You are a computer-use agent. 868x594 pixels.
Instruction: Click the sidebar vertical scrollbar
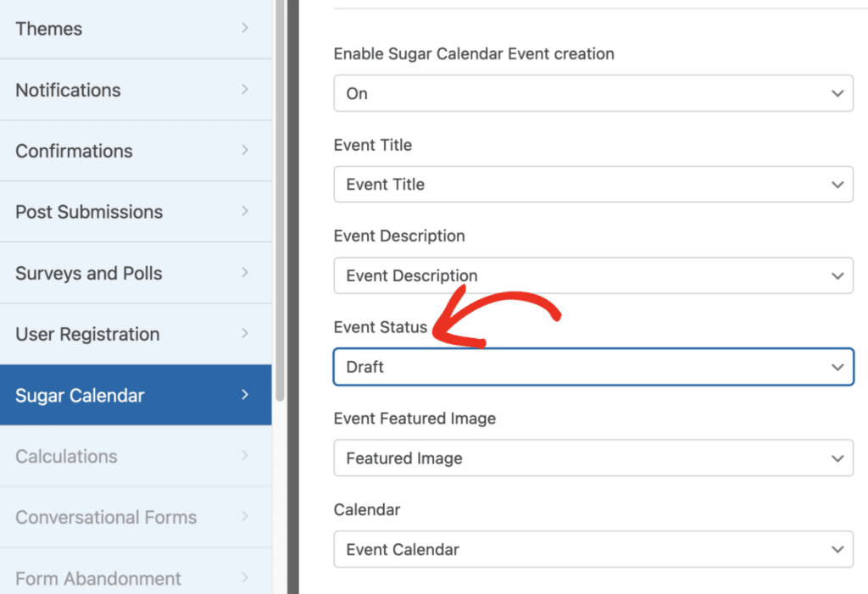point(280,203)
